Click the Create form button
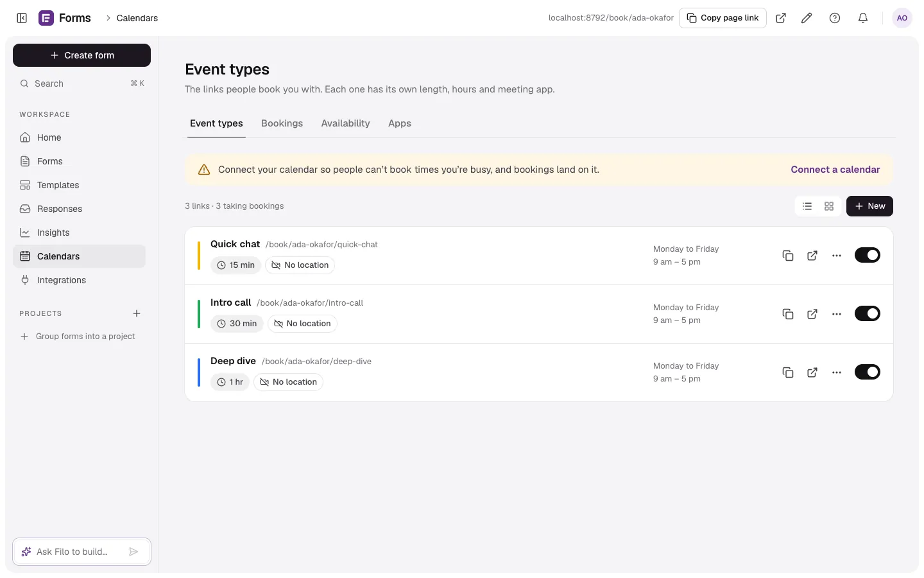Viewport: 924px width, 578px height. 81,55
